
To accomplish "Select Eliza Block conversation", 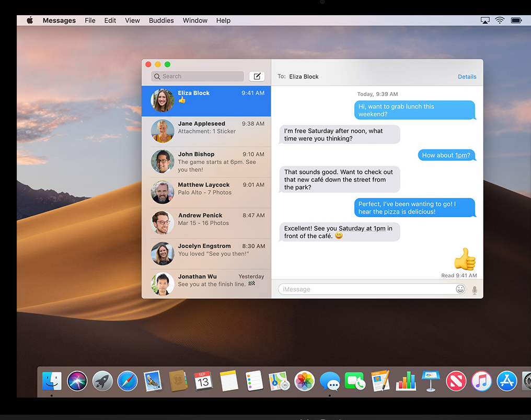I will click(206, 101).
